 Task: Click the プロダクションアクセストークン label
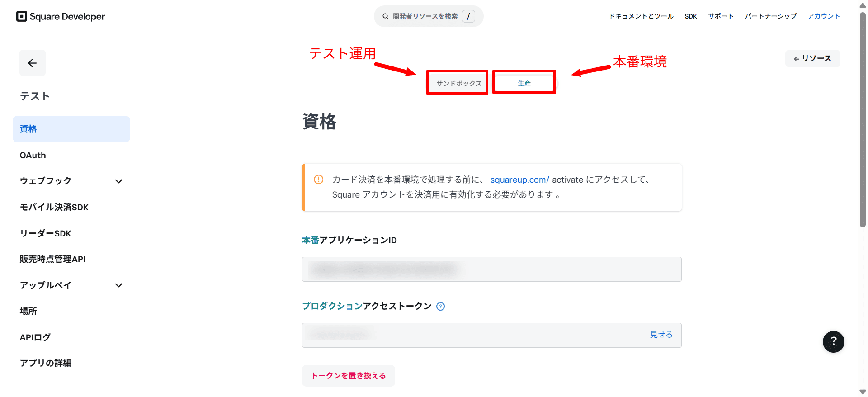pyautogui.click(x=367, y=306)
